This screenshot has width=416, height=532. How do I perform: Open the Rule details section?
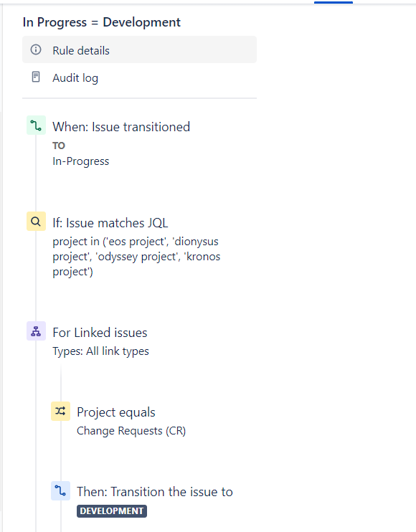tap(139, 50)
